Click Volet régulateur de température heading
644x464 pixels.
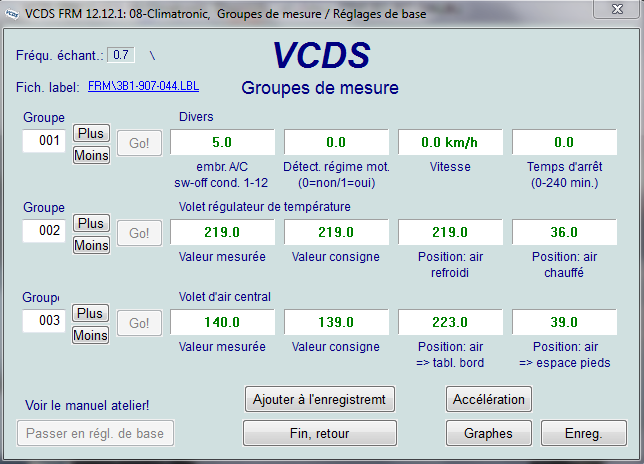264,207
